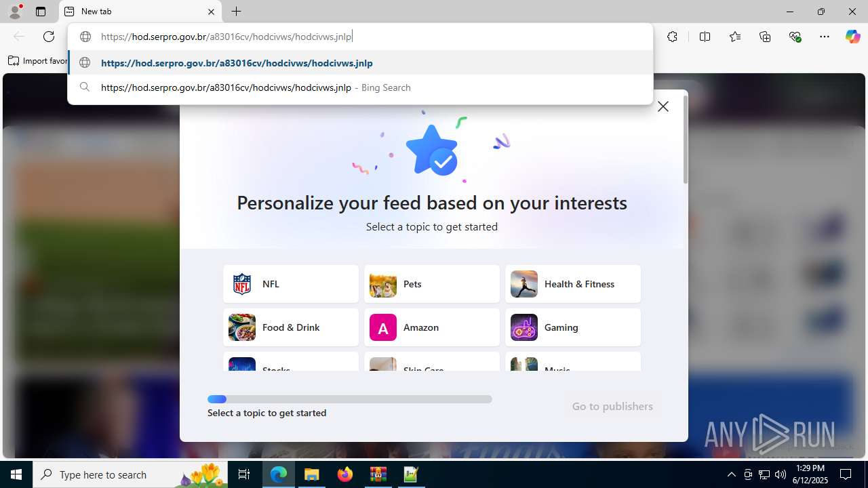Go back with the arrow icon
Screen dimensions: 868x488
(19, 37)
